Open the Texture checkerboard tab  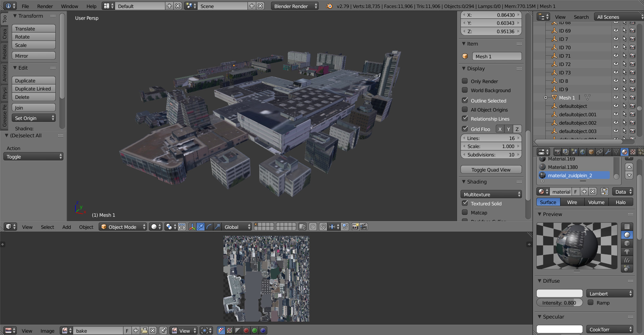pos(633,152)
